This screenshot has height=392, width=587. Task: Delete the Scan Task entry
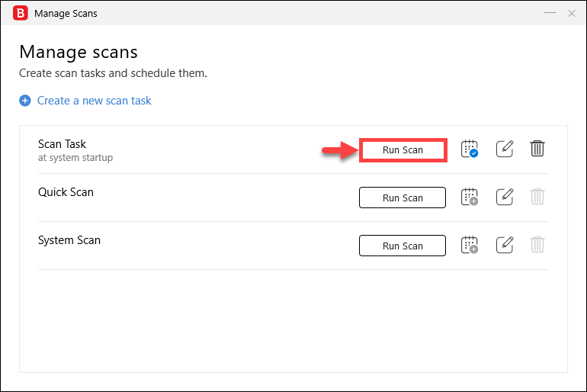pos(537,149)
